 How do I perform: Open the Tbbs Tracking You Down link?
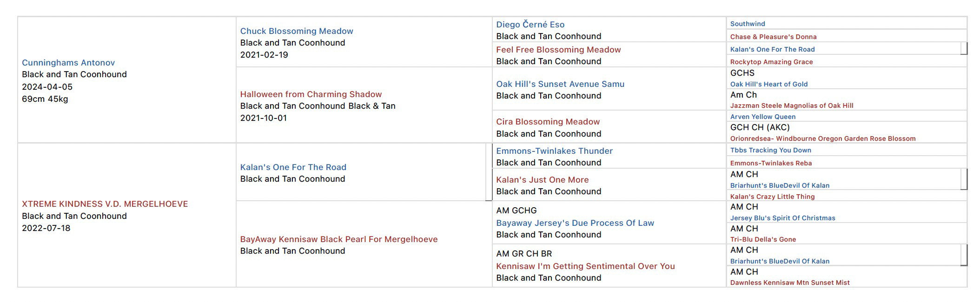[x=770, y=150]
